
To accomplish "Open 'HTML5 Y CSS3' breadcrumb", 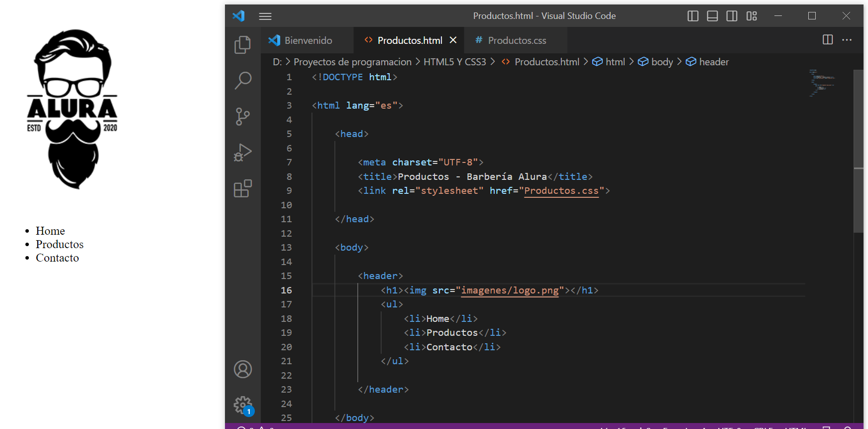I will (x=454, y=62).
